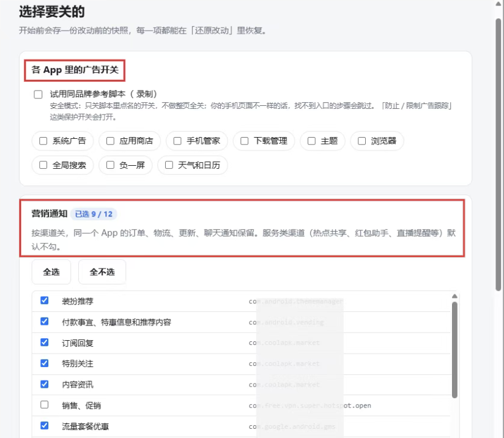Tick the 下载管理 checkbox
The height and width of the screenshot is (438, 504).
(244, 141)
